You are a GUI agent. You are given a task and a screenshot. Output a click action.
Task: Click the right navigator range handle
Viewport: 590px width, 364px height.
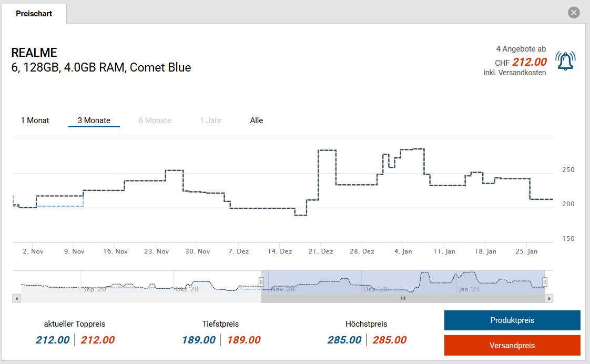click(545, 282)
